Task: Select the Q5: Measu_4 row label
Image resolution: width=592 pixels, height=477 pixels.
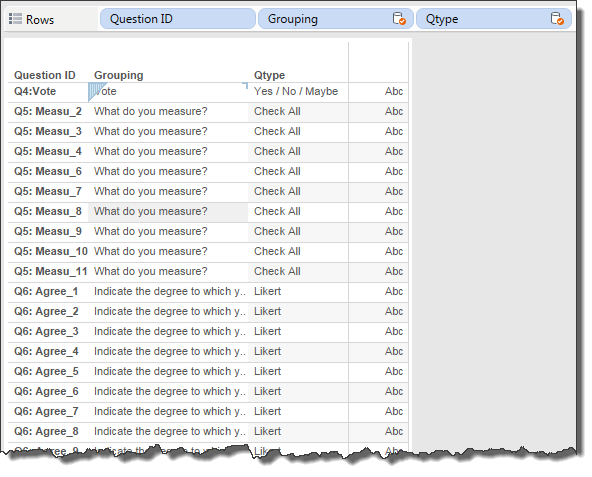Action: 48,151
